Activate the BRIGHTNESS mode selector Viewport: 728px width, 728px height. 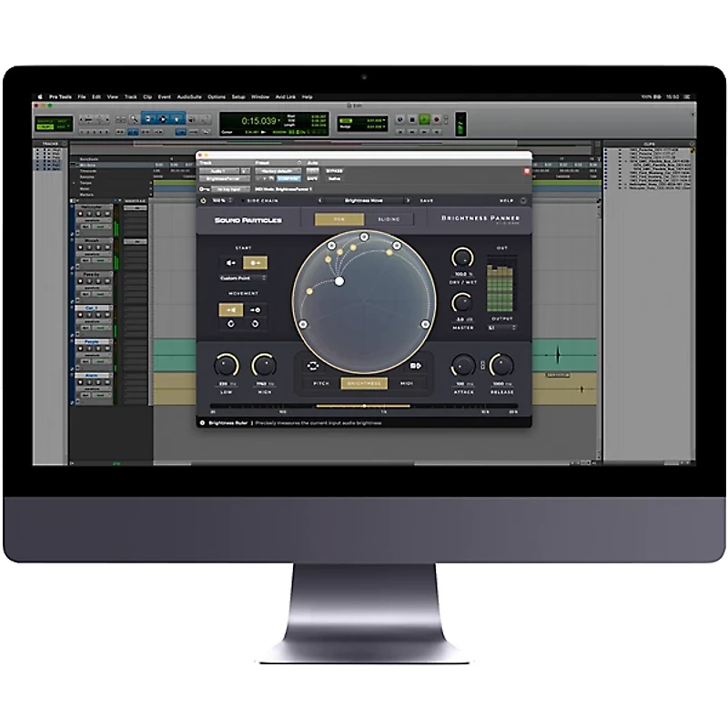pyautogui.click(x=364, y=384)
